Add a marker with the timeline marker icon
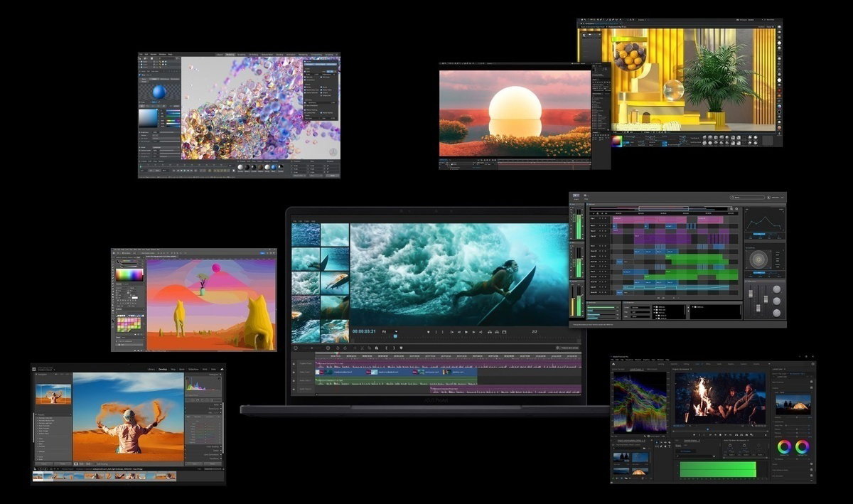This screenshot has height=504, width=853. [x=401, y=348]
